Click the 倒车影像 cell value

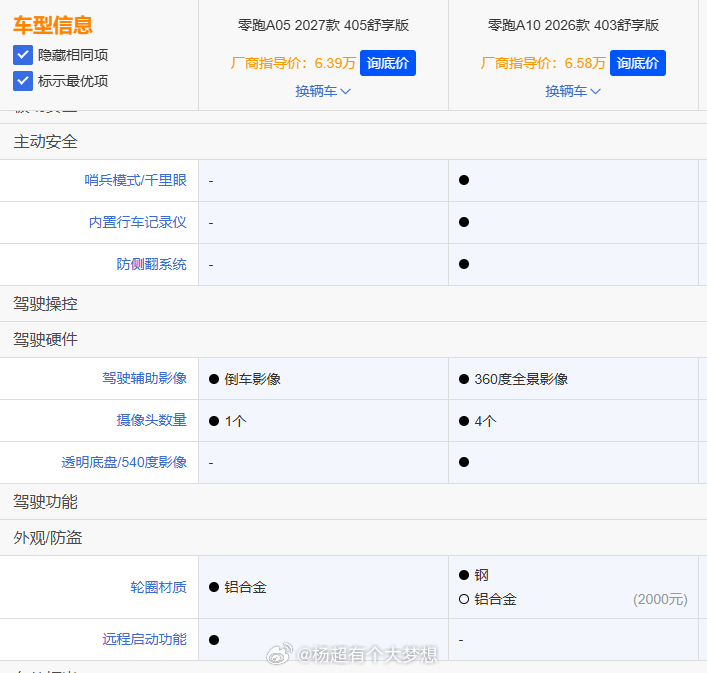coord(252,379)
